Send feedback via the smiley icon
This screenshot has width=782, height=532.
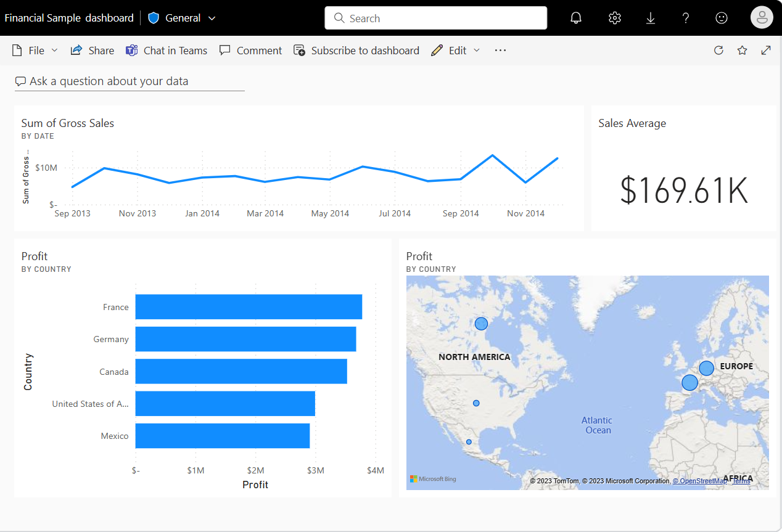(721, 17)
